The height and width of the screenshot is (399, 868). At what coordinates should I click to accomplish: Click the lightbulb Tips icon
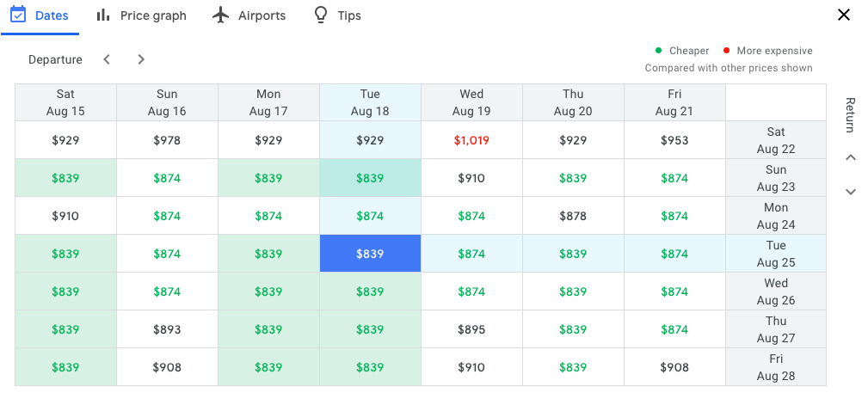(321, 15)
